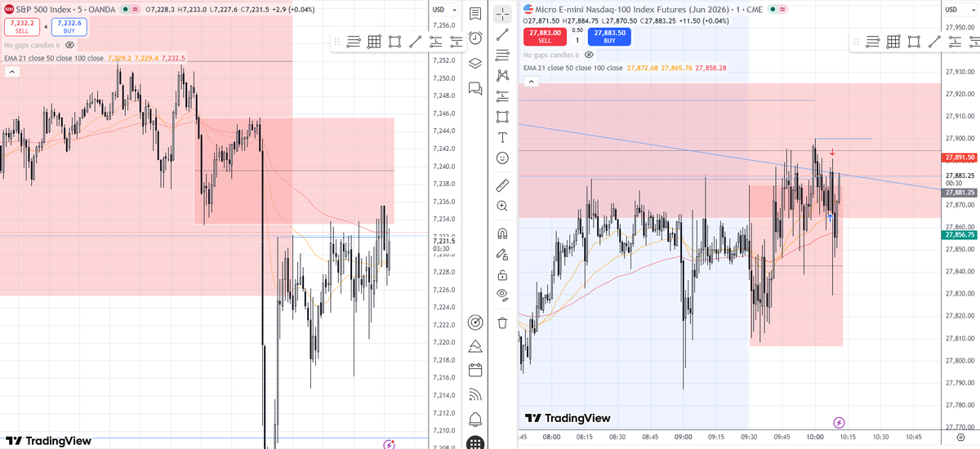The width and height of the screenshot is (980, 449).
Task: Select the crosshair cursor tool
Action: [x=502, y=14]
